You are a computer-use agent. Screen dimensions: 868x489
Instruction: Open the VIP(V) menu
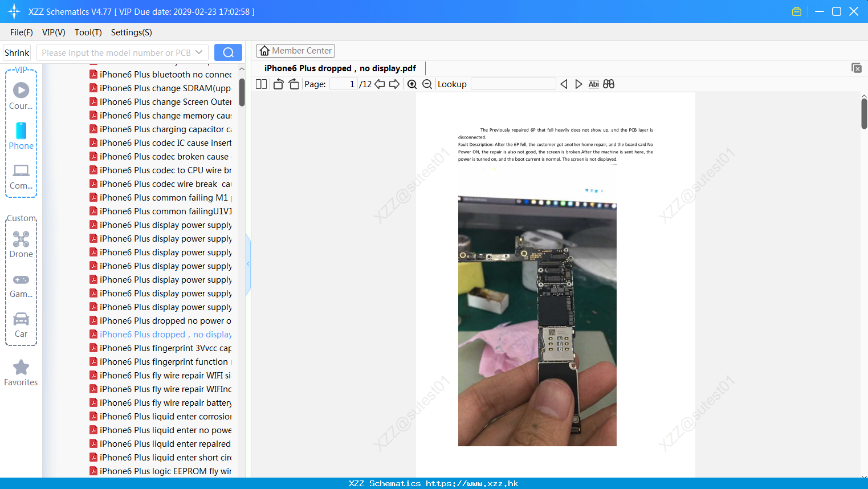[x=54, y=32]
